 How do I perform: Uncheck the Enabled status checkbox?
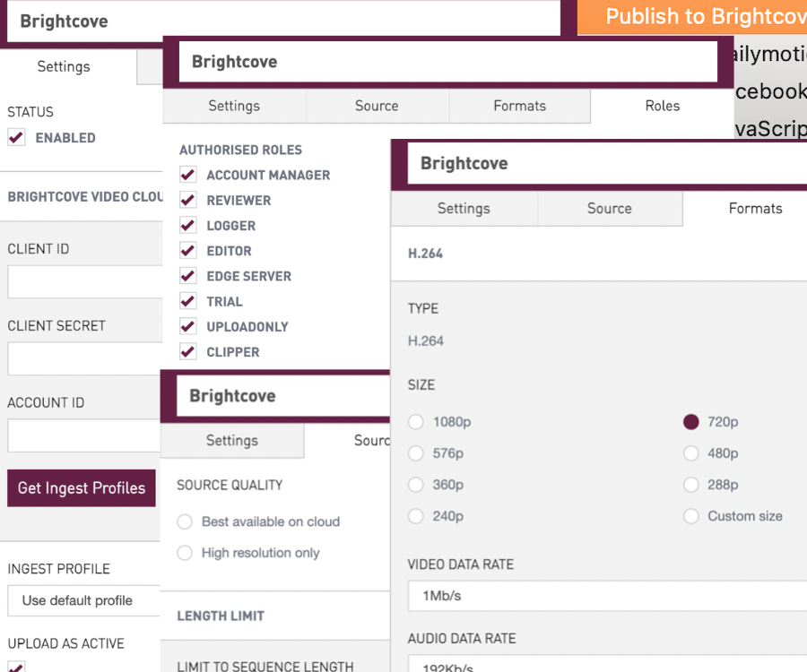[x=16, y=138]
